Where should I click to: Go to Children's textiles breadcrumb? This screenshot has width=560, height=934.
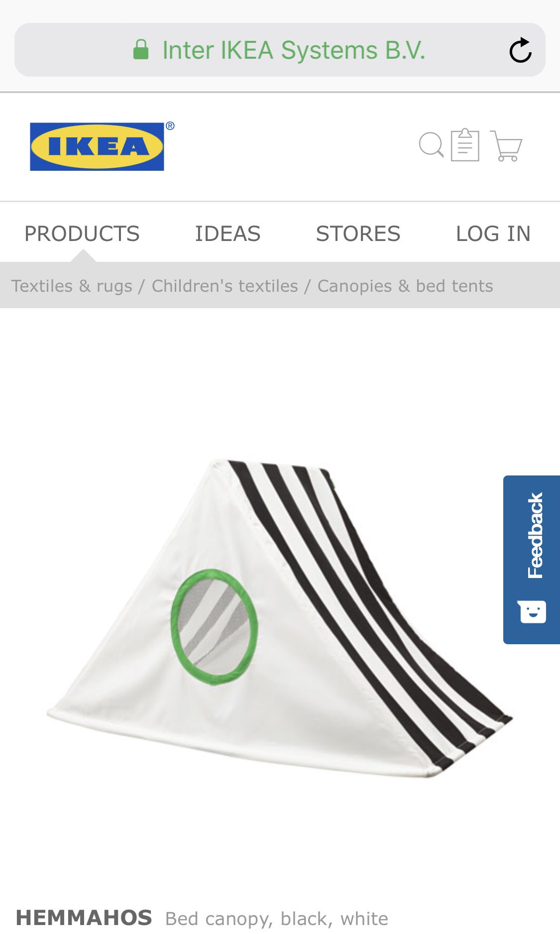pyautogui.click(x=225, y=286)
